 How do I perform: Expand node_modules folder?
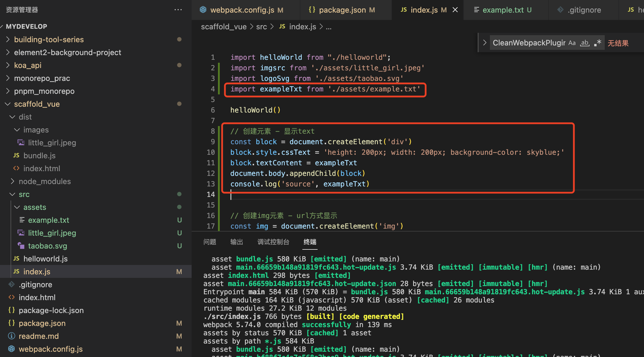pyautogui.click(x=12, y=181)
